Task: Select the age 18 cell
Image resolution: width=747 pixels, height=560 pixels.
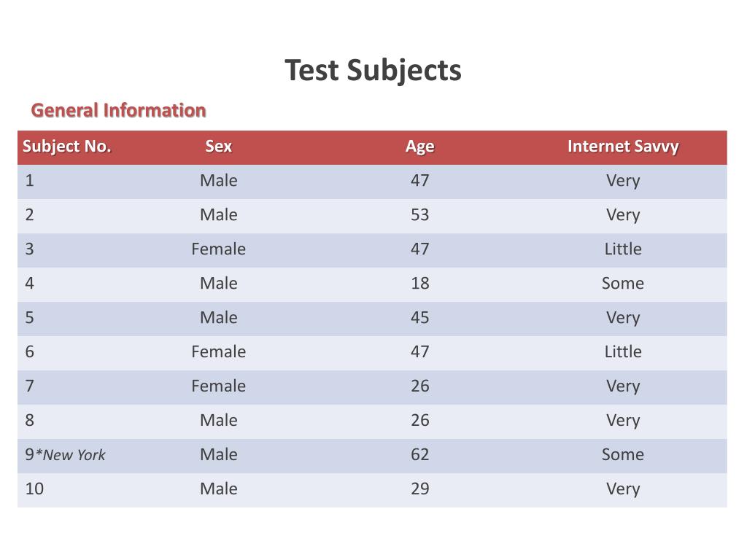Action: [419, 284]
